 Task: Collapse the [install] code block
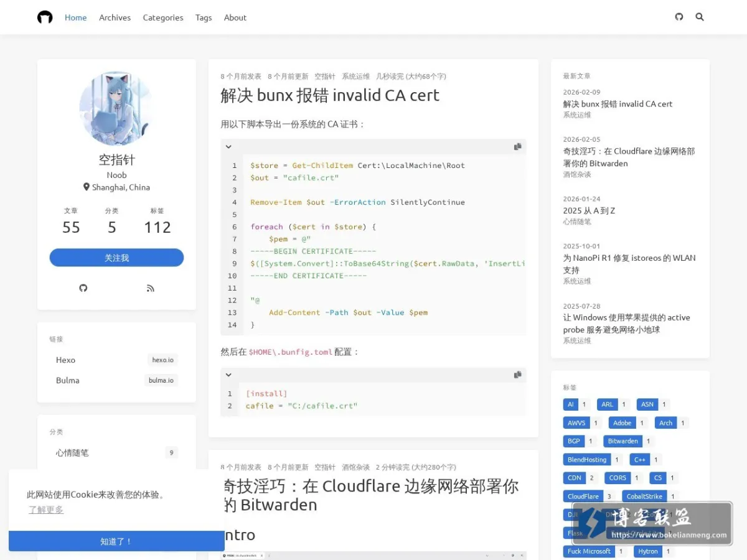[x=228, y=375]
